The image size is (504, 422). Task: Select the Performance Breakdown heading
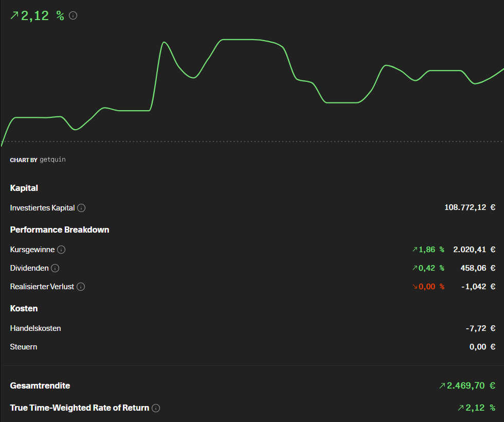[60, 230]
